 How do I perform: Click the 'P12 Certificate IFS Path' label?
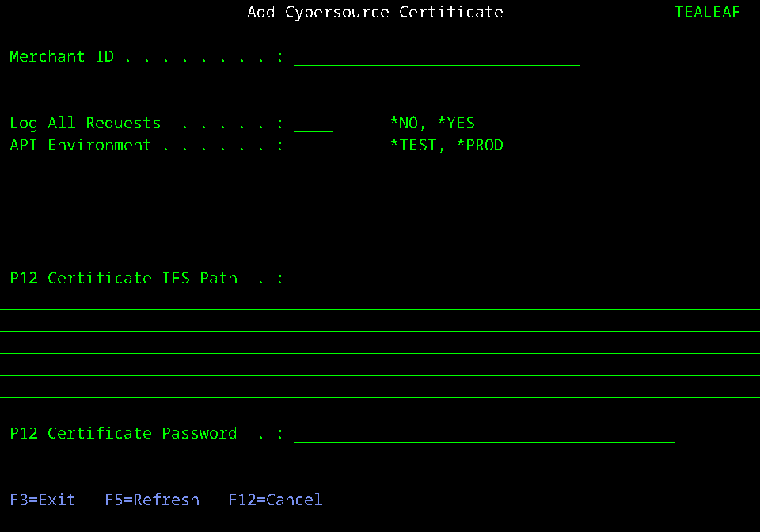pyautogui.click(x=123, y=279)
